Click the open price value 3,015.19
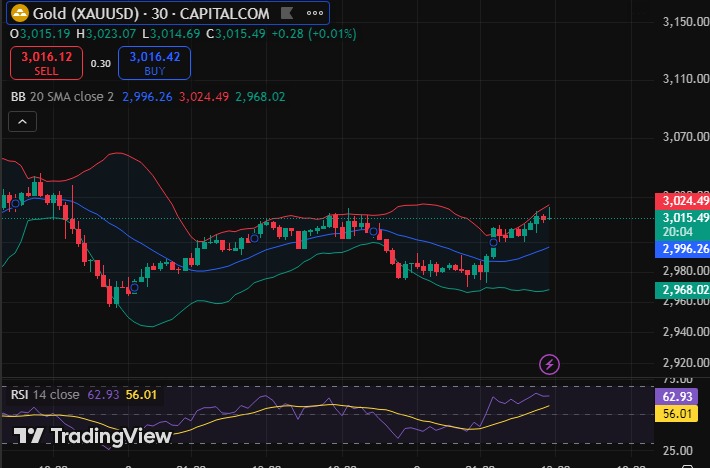This screenshot has width=710, height=468. click(x=45, y=34)
